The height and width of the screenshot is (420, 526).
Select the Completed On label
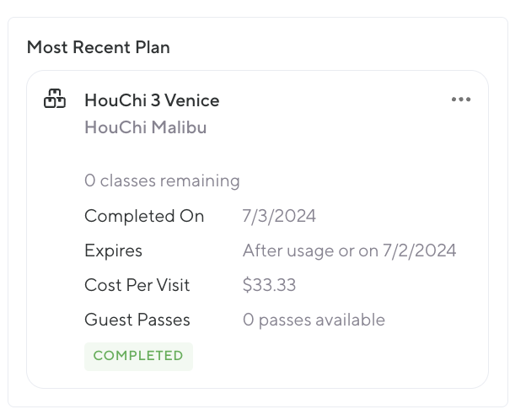(x=144, y=216)
